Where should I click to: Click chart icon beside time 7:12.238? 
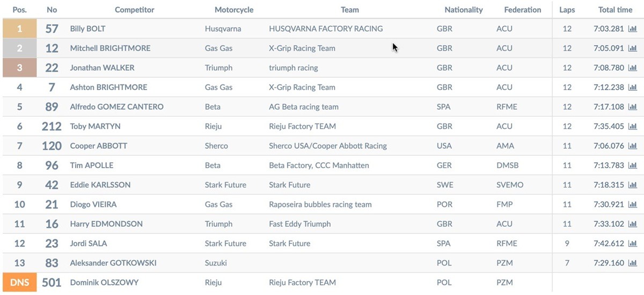click(x=632, y=88)
